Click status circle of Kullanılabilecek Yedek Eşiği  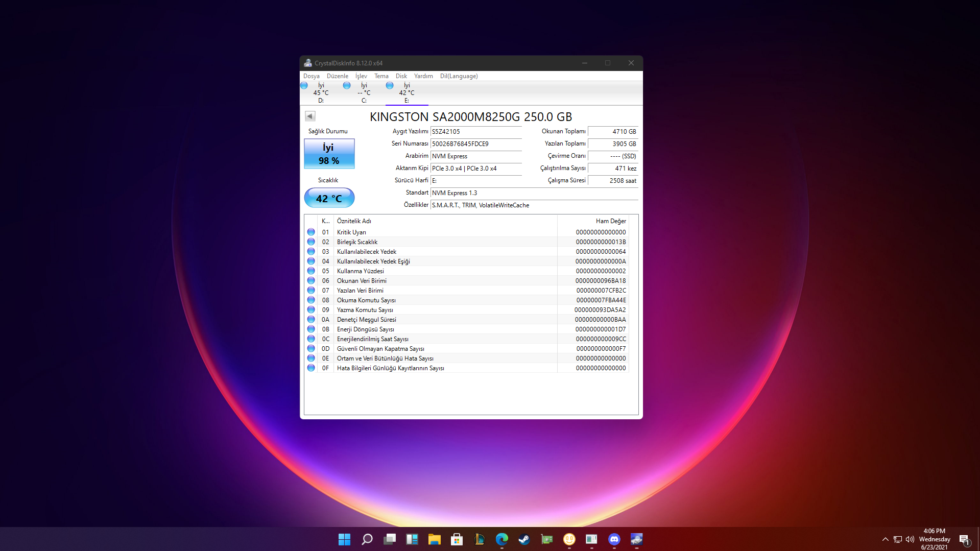click(x=311, y=261)
